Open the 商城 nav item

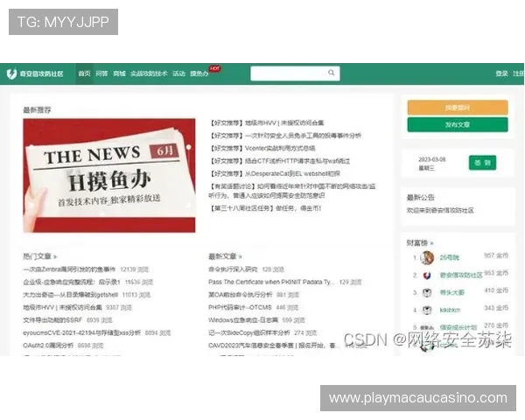(x=119, y=73)
